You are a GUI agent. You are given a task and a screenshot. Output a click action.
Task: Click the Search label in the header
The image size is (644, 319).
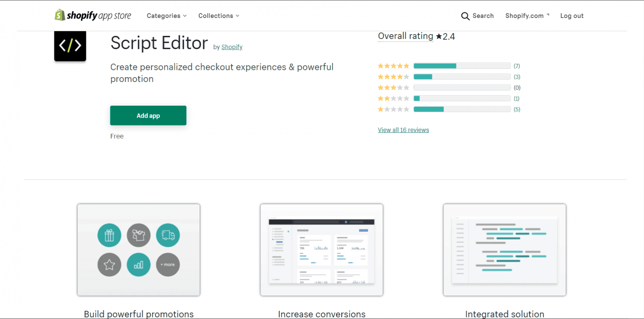coord(483,16)
